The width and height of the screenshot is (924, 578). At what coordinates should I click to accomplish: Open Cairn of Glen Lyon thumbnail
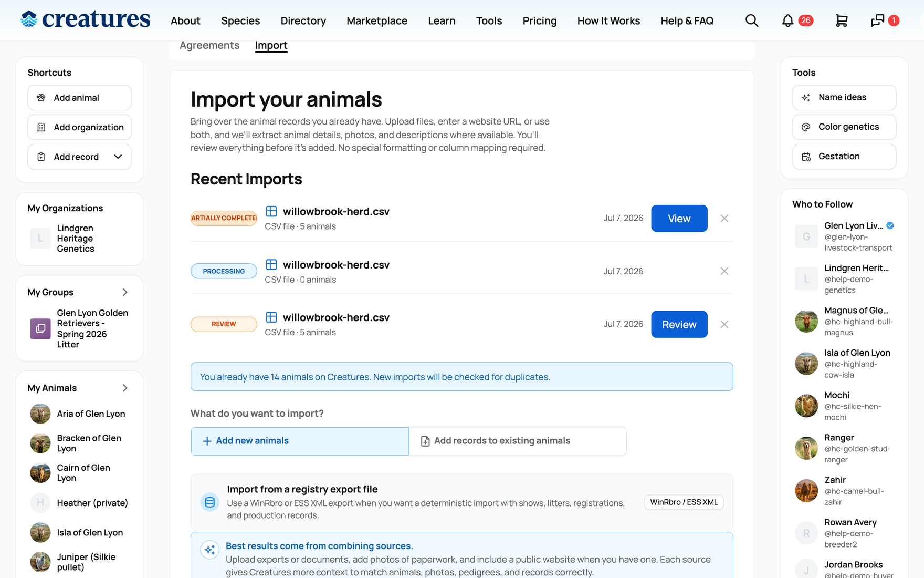[40, 473]
